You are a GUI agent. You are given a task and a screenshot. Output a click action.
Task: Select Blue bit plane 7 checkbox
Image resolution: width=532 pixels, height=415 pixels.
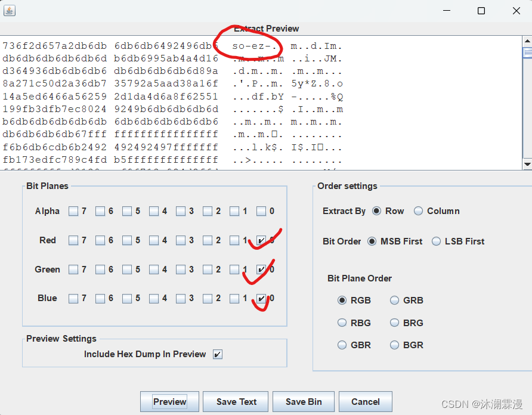click(x=73, y=299)
